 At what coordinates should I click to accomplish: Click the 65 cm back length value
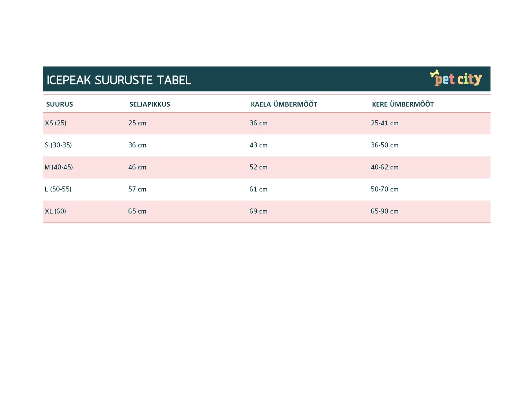pos(137,211)
